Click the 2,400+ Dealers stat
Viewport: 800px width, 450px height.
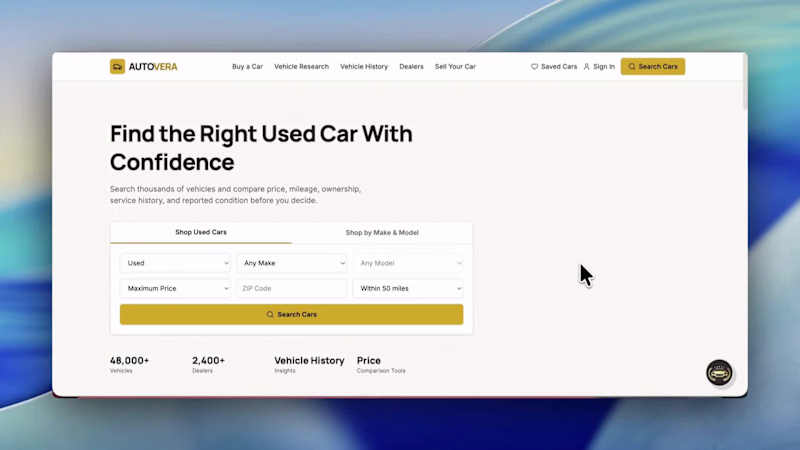(x=208, y=365)
